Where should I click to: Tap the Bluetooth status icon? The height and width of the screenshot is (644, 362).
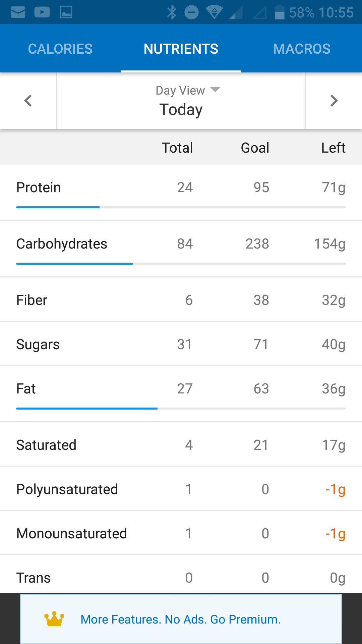[172, 12]
